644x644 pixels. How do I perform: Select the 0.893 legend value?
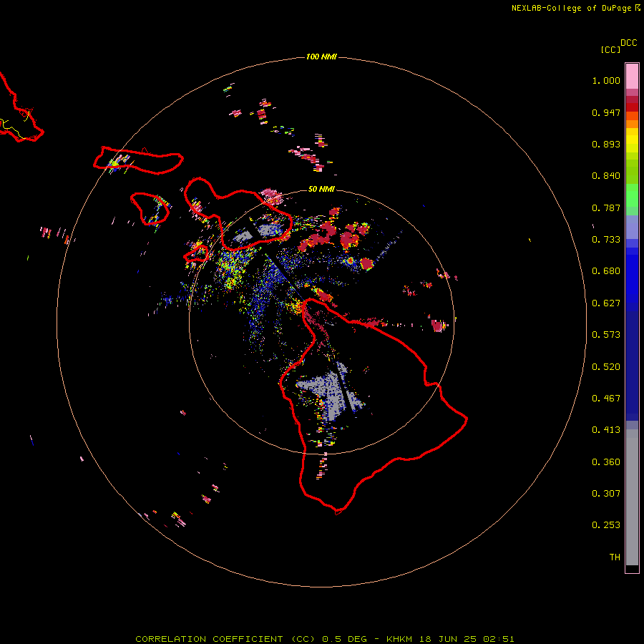(x=606, y=144)
